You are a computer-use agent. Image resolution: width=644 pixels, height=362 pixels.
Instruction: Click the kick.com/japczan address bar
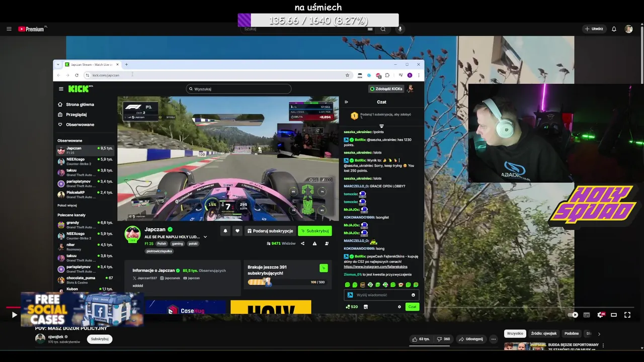216,75
